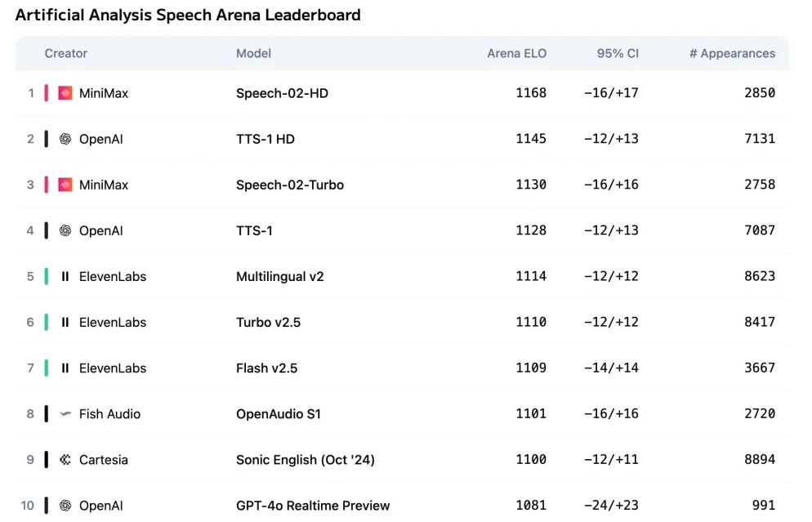Click the 95% CI column header
This screenshot has height=522, width=812.
point(618,54)
